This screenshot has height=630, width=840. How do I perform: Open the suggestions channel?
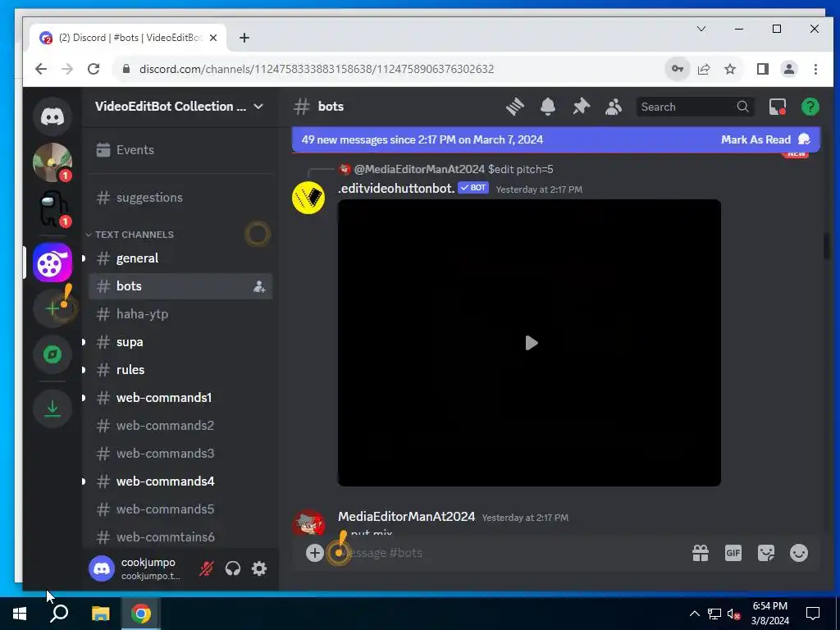pyautogui.click(x=180, y=198)
